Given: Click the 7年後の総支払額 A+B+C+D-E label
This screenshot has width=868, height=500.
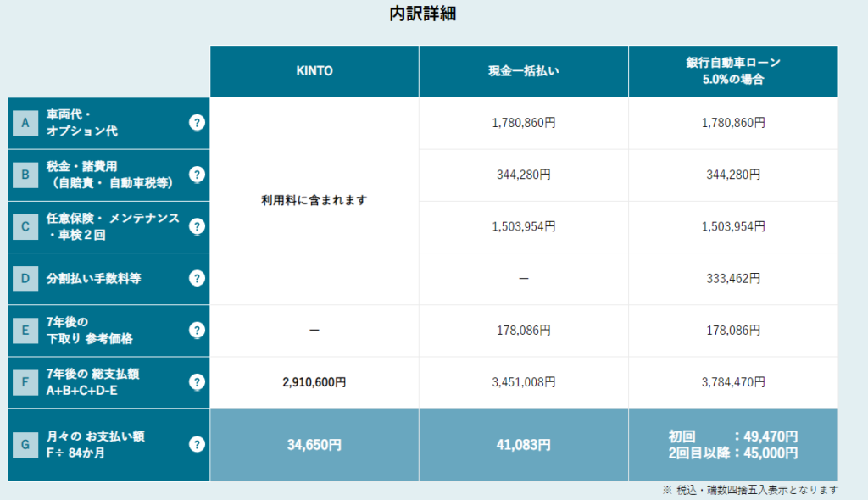Looking at the screenshot, I should (x=92, y=382).
